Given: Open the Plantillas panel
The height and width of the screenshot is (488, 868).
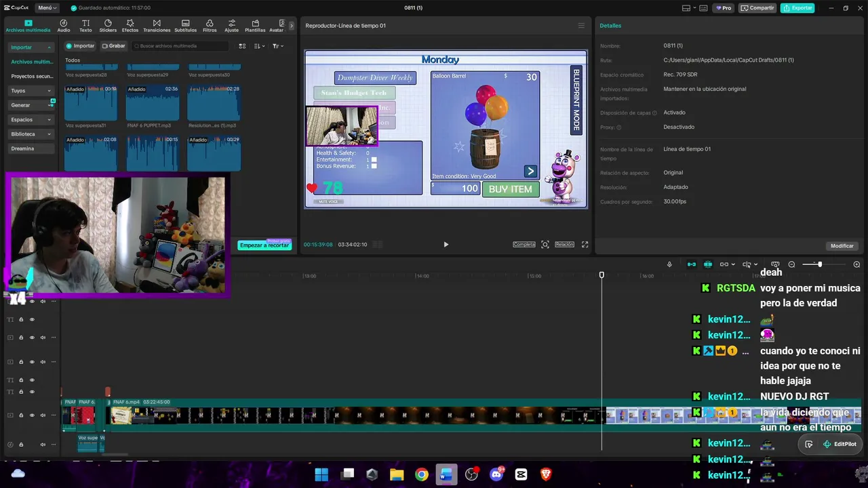Looking at the screenshot, I should click(255, 26).
